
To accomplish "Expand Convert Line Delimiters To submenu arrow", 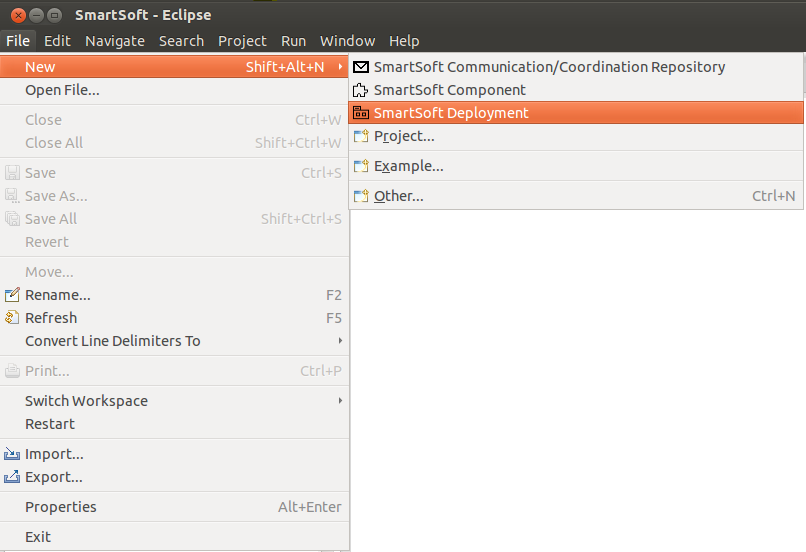I will pyautogui.click(x=340, y=340).
